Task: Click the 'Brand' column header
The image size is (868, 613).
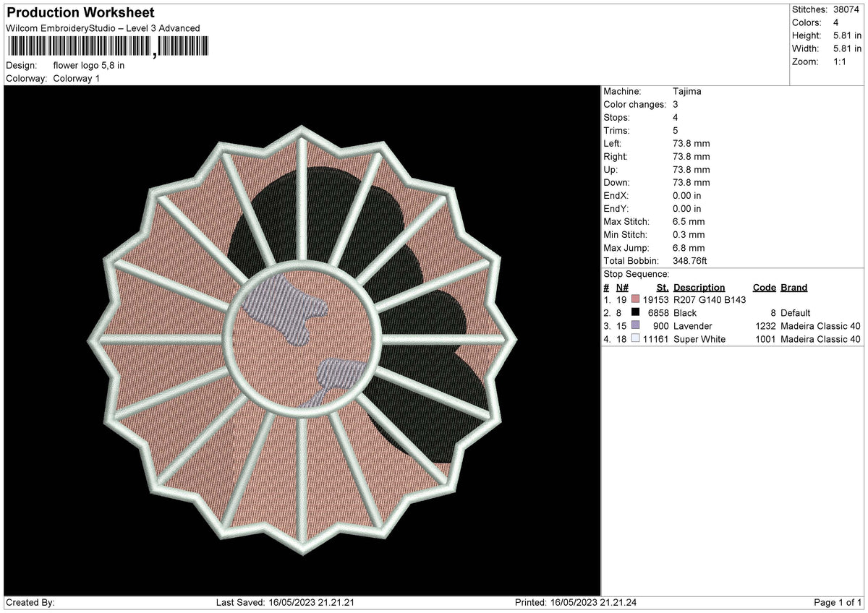Action: [793, 287]
